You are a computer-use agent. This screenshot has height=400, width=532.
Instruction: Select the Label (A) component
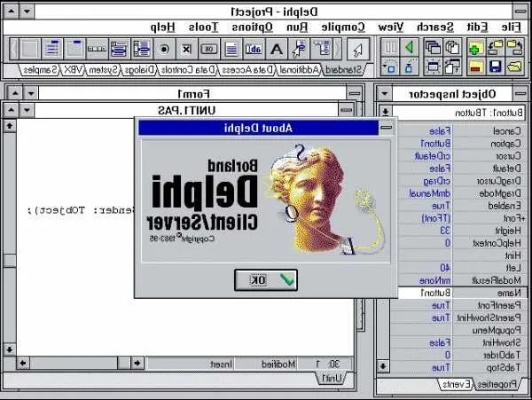click(277, 49)
